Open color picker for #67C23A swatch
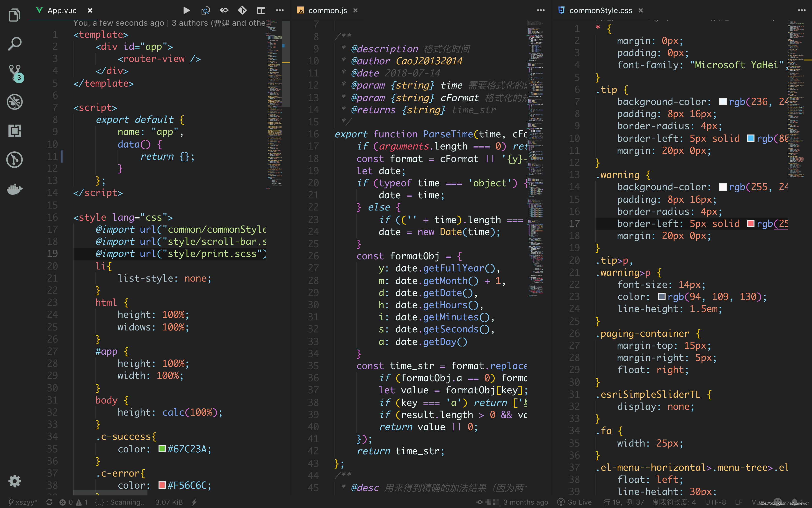The width and height of the screenshot is (812, 508). coord(162,449)
